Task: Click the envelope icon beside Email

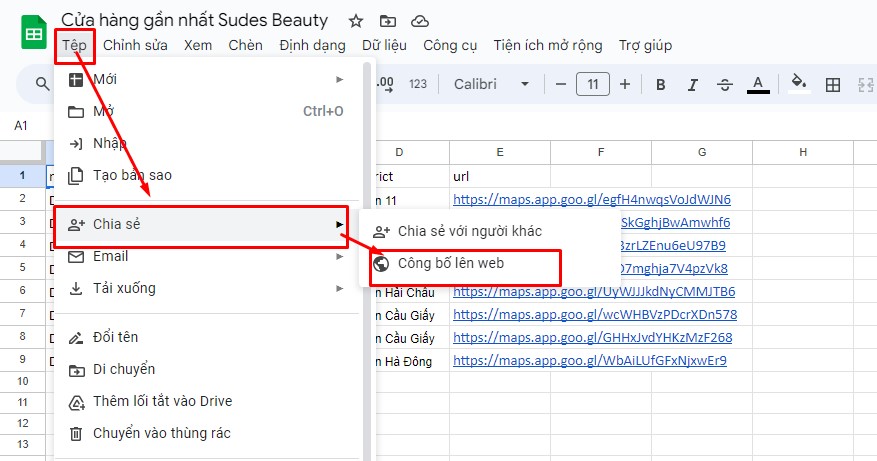Action: pos(76,256)
